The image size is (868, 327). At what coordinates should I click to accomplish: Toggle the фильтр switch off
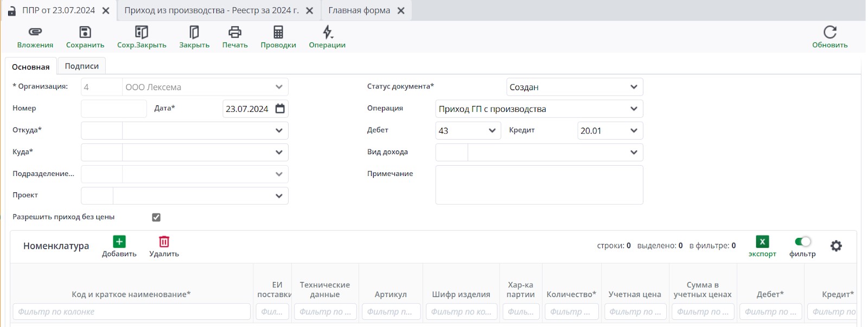802,242
